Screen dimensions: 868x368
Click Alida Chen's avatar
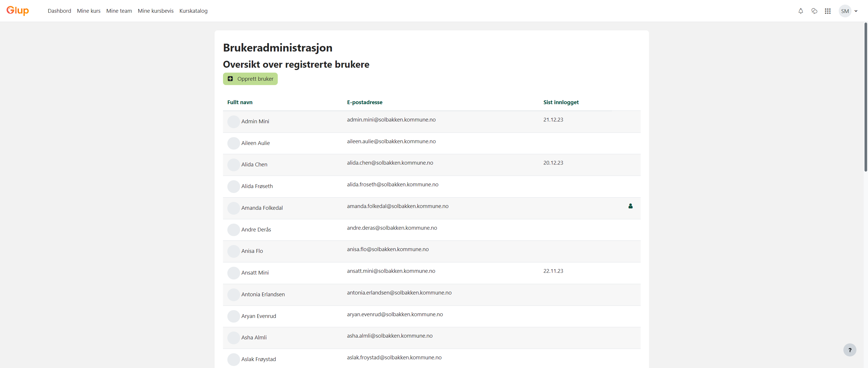coord(233,165)
